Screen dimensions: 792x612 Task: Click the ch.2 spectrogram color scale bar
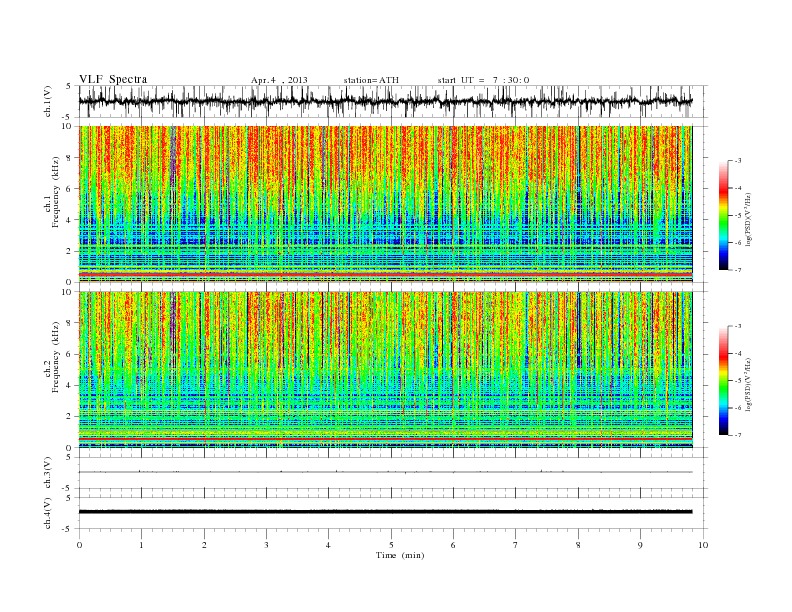[724, 380]
